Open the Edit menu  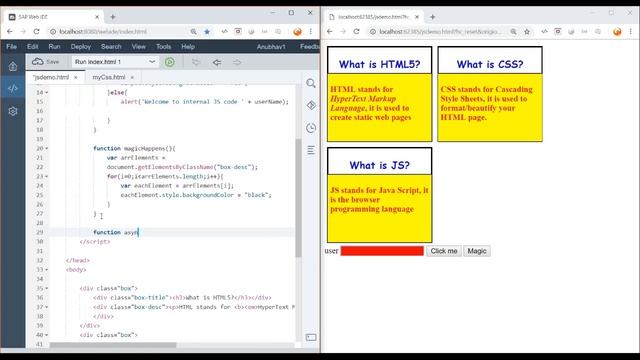pos(33,47)
